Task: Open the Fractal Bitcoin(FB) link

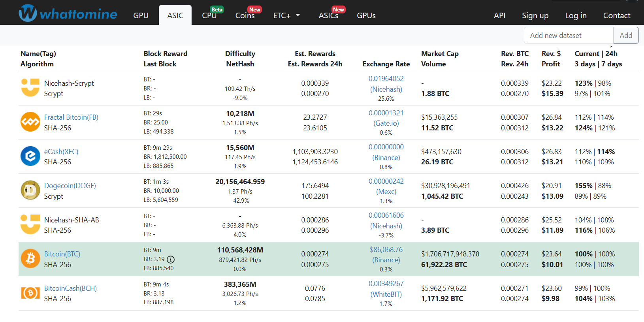Action: tap(71, 117)
